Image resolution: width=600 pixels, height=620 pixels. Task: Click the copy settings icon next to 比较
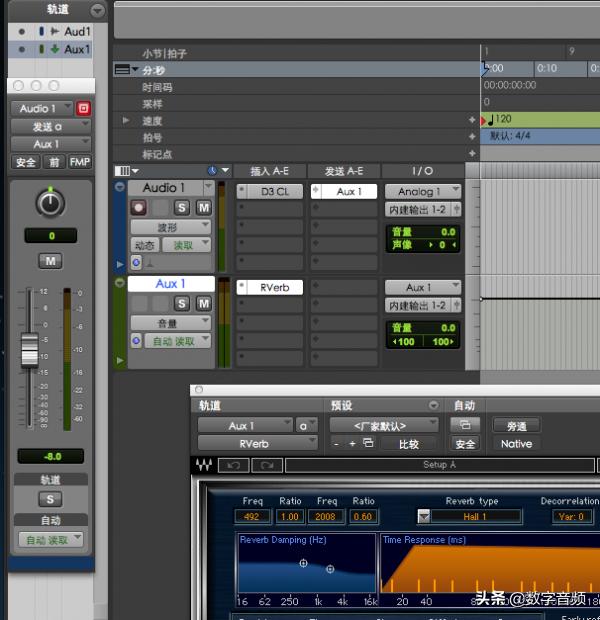(x=368, y=443)
